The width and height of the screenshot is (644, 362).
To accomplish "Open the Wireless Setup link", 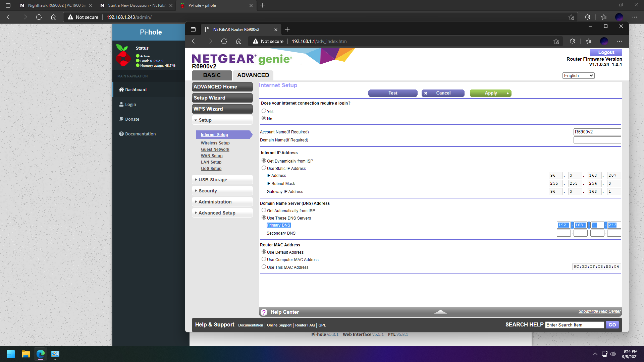I will (215, 143).
